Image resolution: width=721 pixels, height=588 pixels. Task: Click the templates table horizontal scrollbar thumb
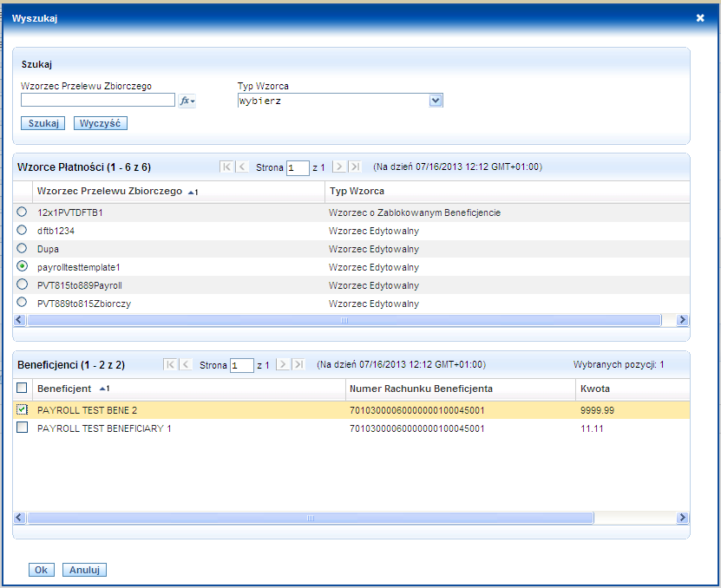[344, 320]
